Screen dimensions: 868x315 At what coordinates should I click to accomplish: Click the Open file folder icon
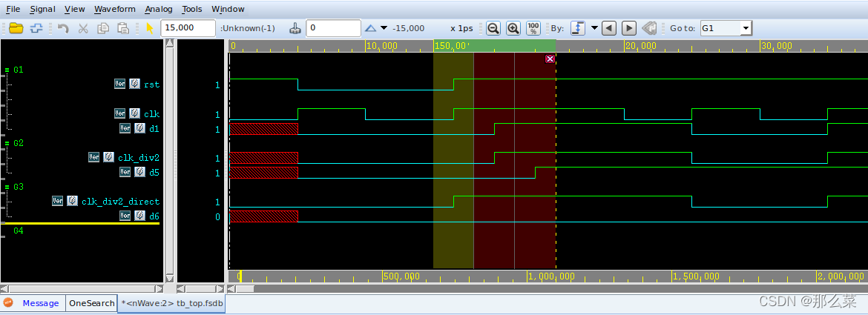click(x=16, y=28)
